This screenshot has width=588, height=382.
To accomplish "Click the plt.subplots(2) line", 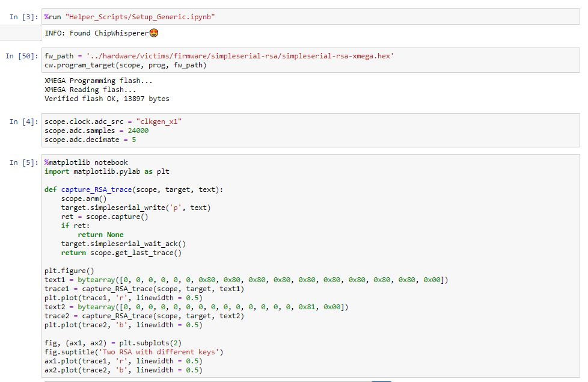I will tap(113, 343).
